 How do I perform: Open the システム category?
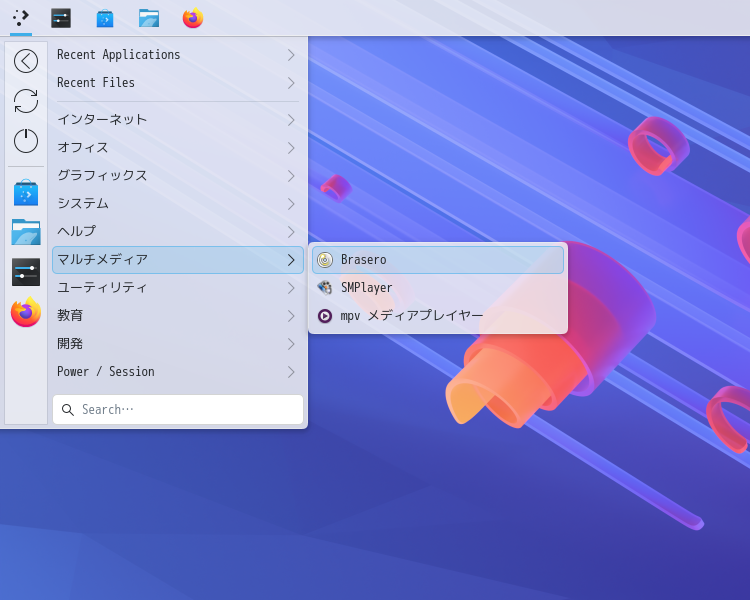tap(178, 204)
